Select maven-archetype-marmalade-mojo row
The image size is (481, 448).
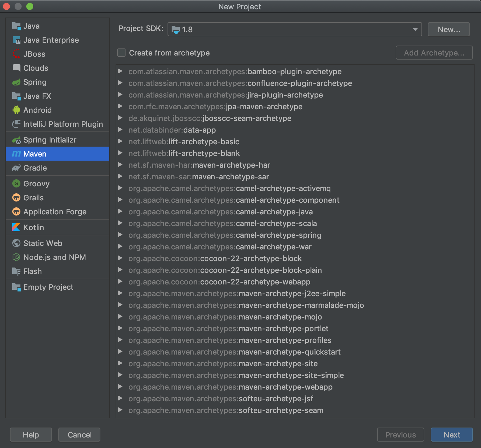(295, 305)
